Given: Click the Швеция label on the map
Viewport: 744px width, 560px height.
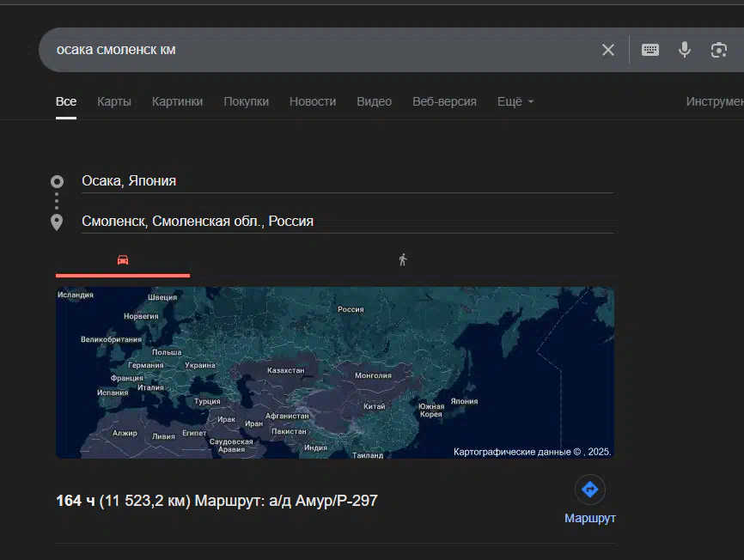Looking at the screenshot, I should click(x=162, y=297).
